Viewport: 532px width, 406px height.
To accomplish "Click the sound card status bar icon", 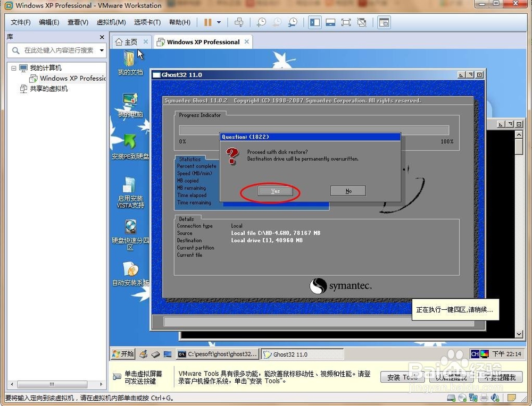I will pyautogui.click(x=495, y=398).
